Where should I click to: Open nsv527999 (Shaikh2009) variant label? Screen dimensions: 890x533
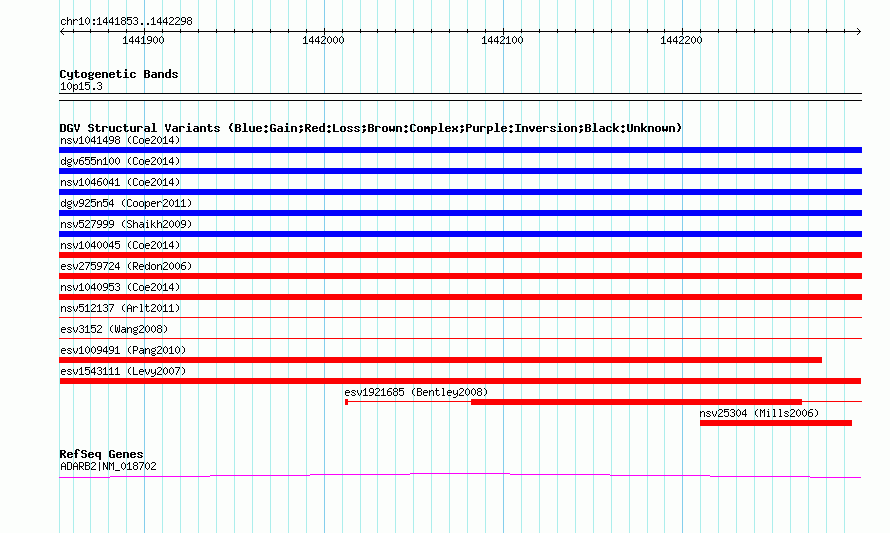[x=126, y=224]
